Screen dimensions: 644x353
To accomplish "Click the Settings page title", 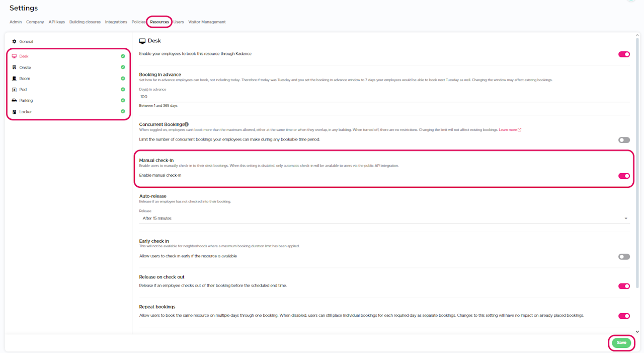I will click(24, 8).
